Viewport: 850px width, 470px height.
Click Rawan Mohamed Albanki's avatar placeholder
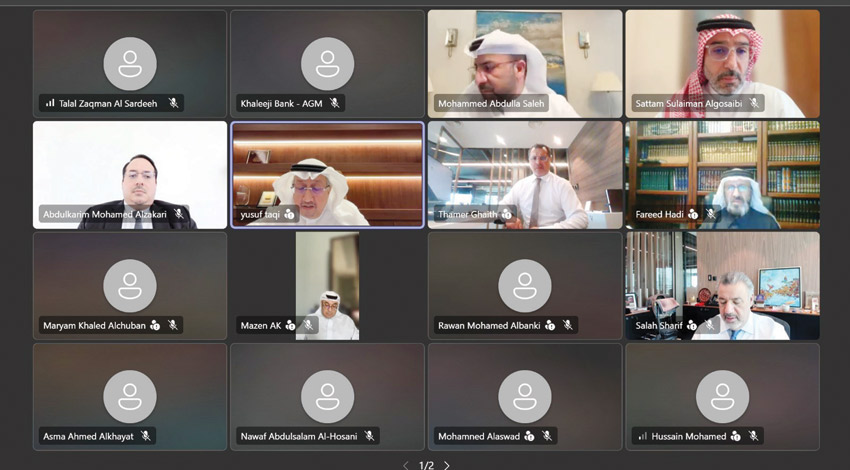pyautogui.click(x=524, y=285)
